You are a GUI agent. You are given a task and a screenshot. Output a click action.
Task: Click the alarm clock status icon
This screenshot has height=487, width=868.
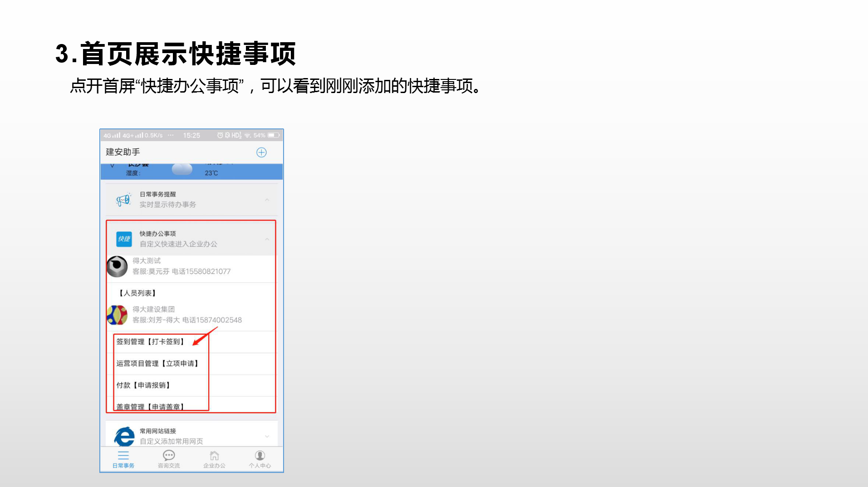[x=220, y=135]
